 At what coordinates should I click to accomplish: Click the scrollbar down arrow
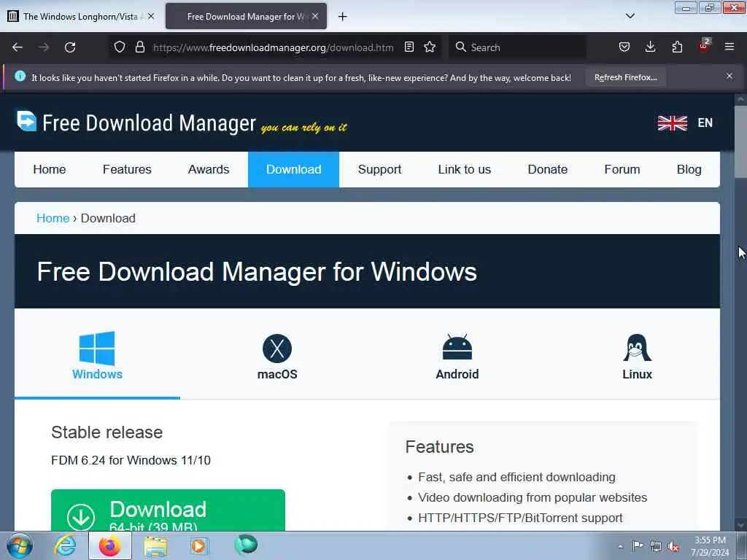740,524
